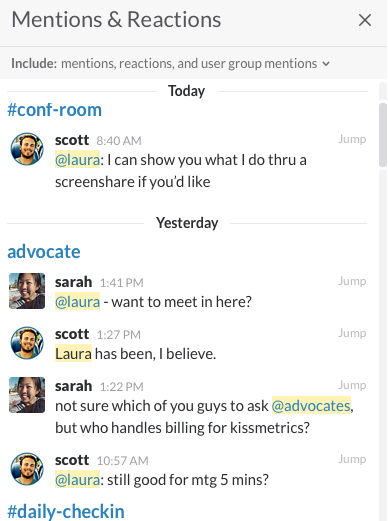Open the #conf-room channel link
Viewport: 388px width, 521px height.
(x=55, y=110)
